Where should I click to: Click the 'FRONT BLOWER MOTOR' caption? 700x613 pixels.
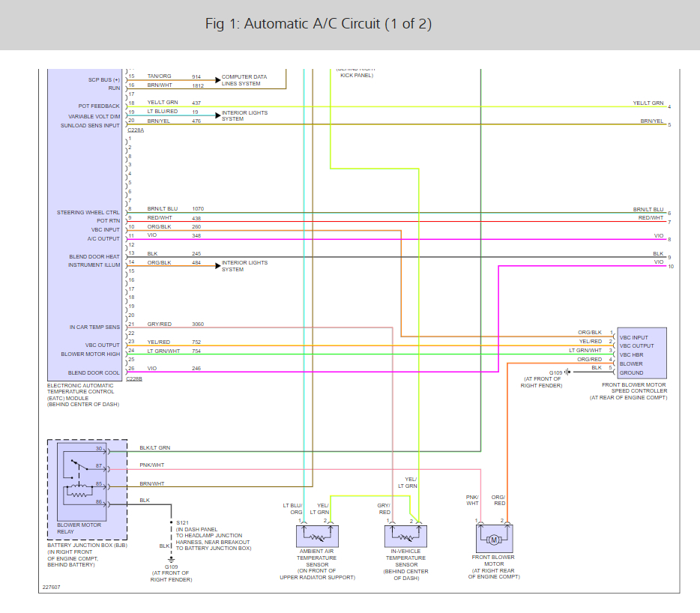[493, 561]
